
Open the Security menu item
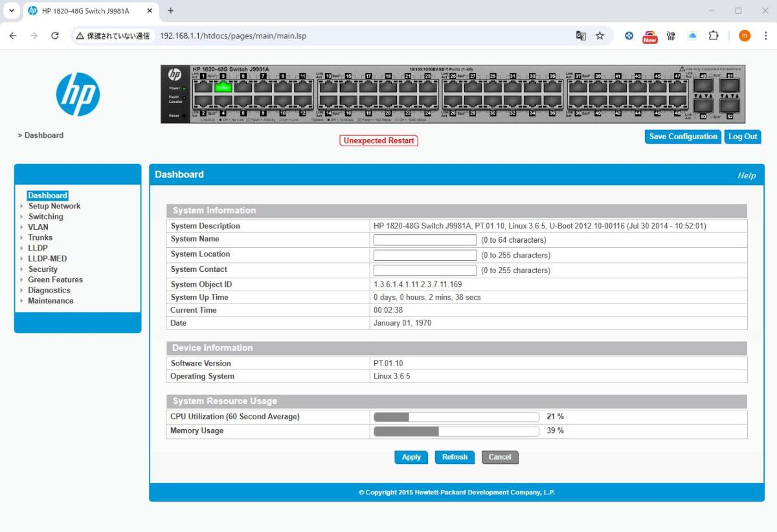click(x=43, y=269)
